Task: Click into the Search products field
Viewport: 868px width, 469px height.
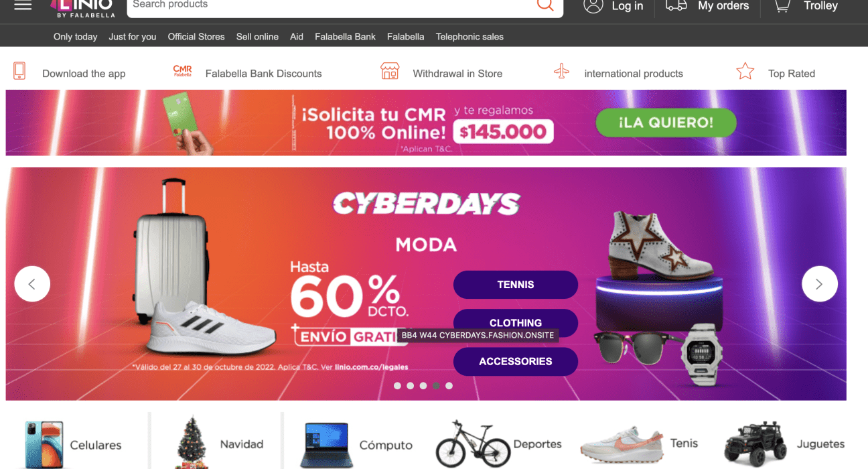Action: click(332, 5)
